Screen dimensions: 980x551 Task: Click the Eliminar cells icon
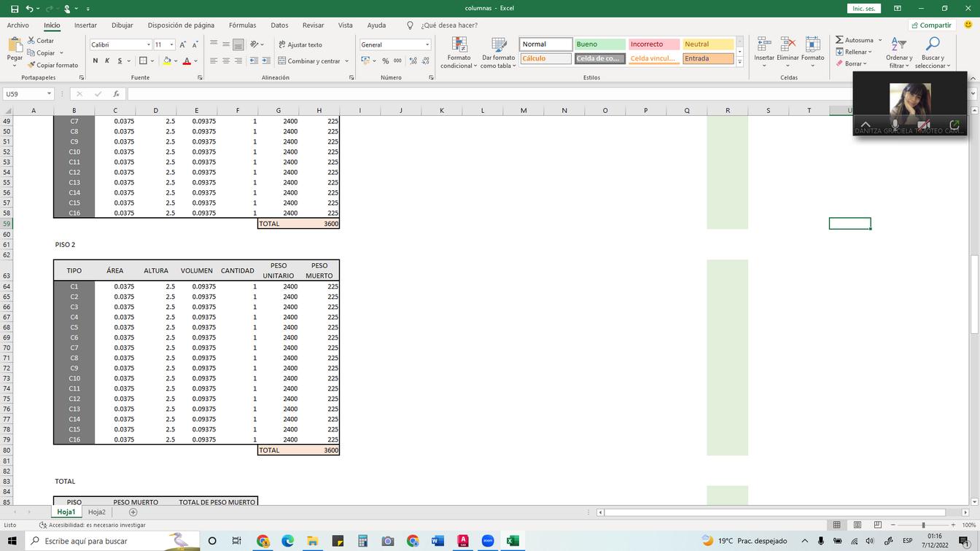coord(787,45)
